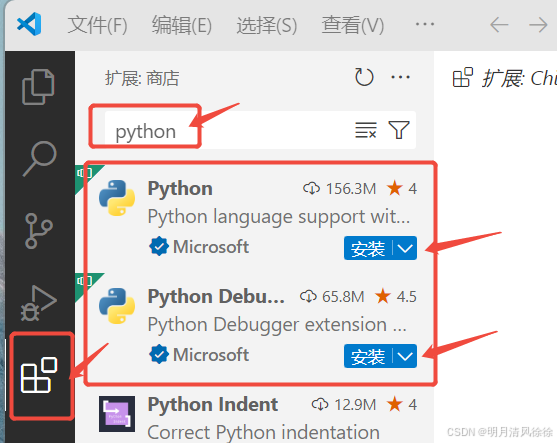
Task: Open the Extensions view in activity bar
Action: 39,375
